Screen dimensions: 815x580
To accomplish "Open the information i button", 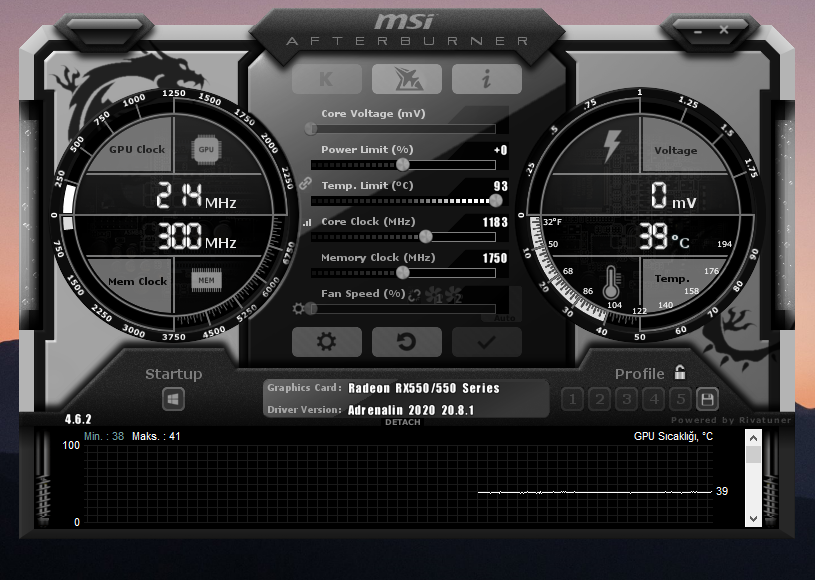I will (487, 79).
